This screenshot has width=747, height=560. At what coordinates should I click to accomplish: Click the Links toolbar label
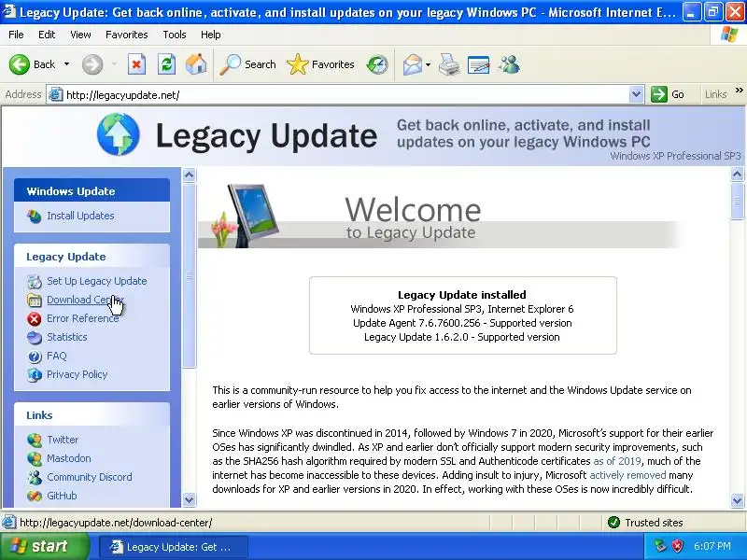coord(716,94)
